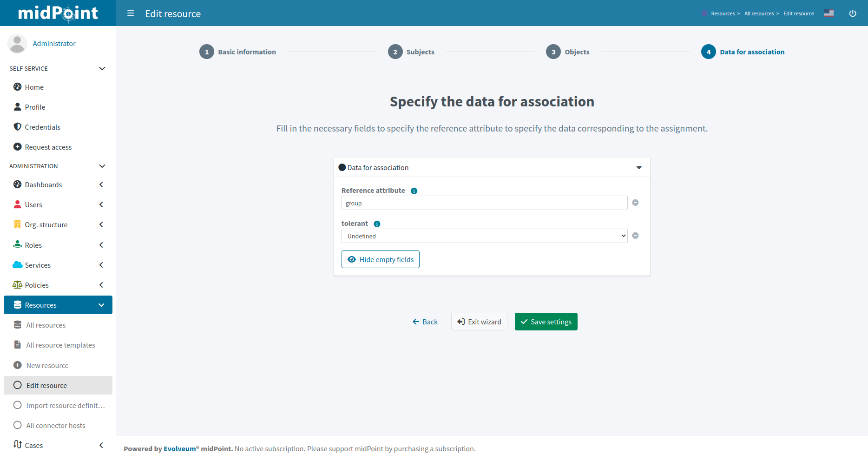Screen dimensions: 868x461
Task: Click info icon next to tolerant label
Action: click(x=377, y=224)
